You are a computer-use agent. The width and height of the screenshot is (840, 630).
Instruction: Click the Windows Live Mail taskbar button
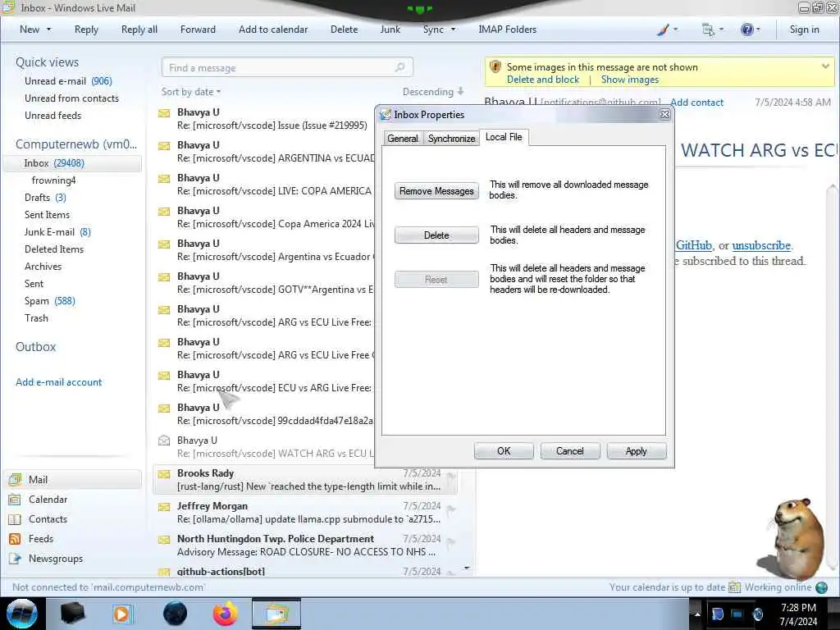pos(276,614)
